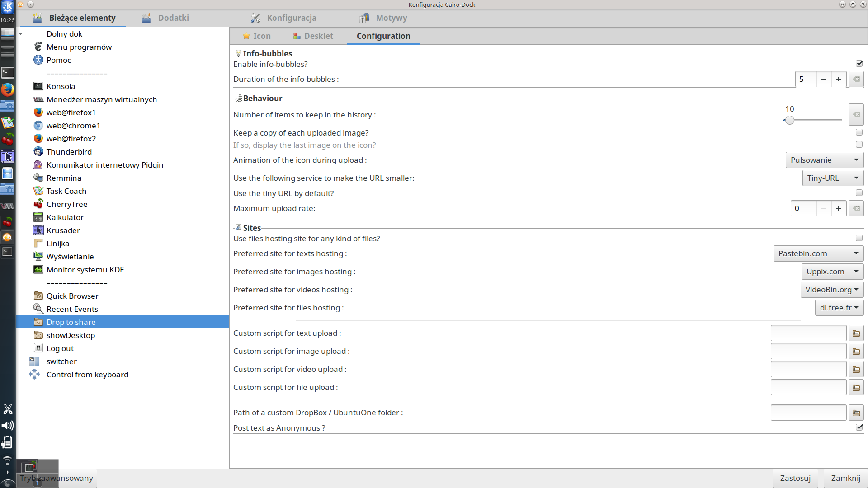Switch to the Dodatki tab
The width and height of the screenshot is (868, 488).
click(x=166, y=18)
